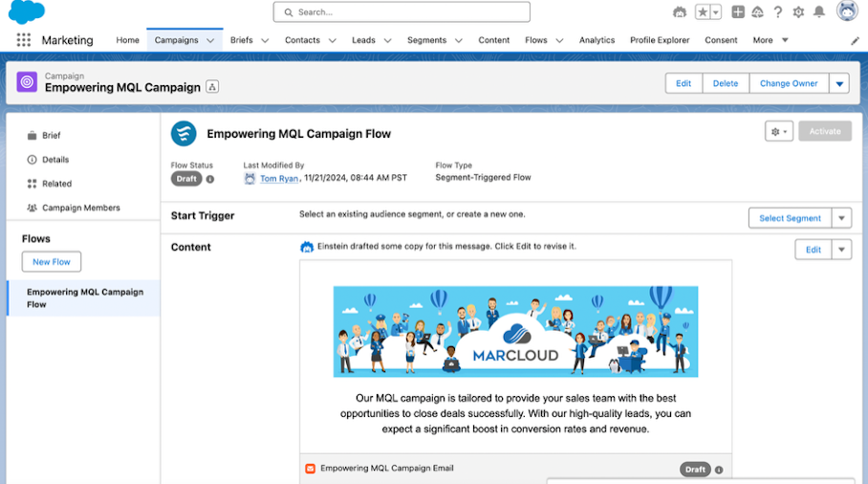Image resolution: width=868 pixels, height=484 pixels.
Task: Click in the global Search field
Action: [401, 12]
